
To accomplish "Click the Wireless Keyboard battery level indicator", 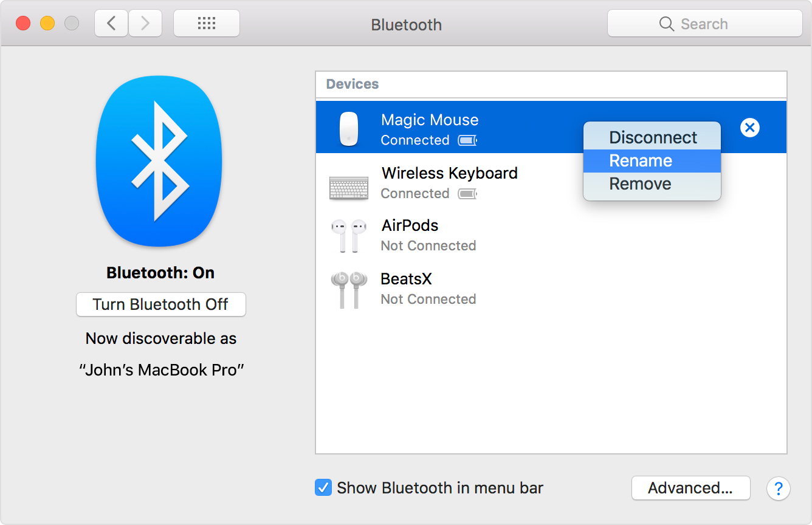I will point(466,193).
